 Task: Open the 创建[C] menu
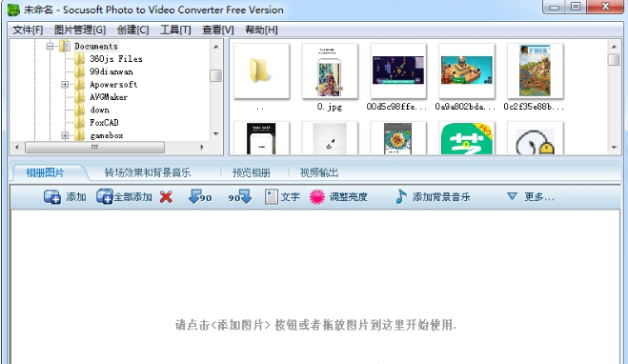[133, 30]
